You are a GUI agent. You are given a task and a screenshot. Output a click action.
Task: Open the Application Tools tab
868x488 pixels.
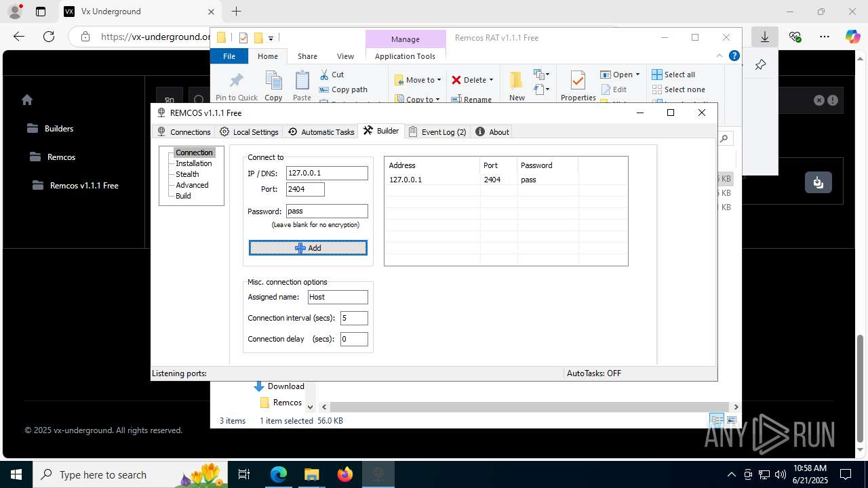tap(405, 56)
